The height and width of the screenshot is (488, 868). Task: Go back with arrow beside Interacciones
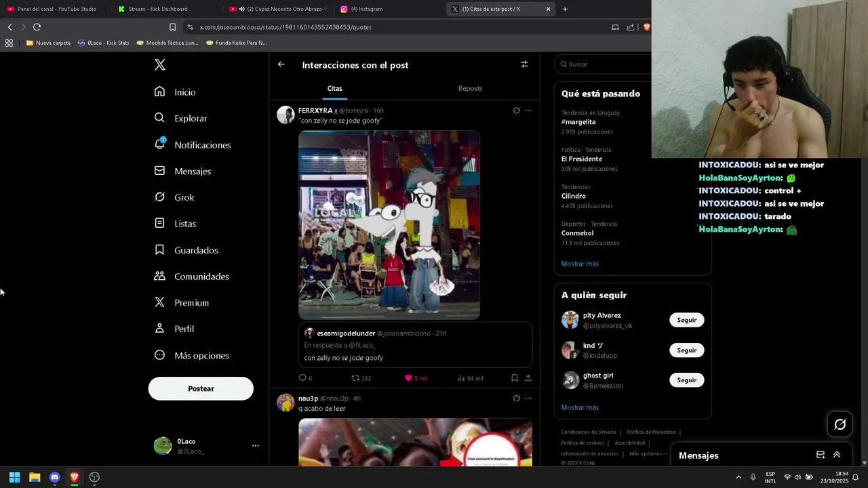(281, 64)
